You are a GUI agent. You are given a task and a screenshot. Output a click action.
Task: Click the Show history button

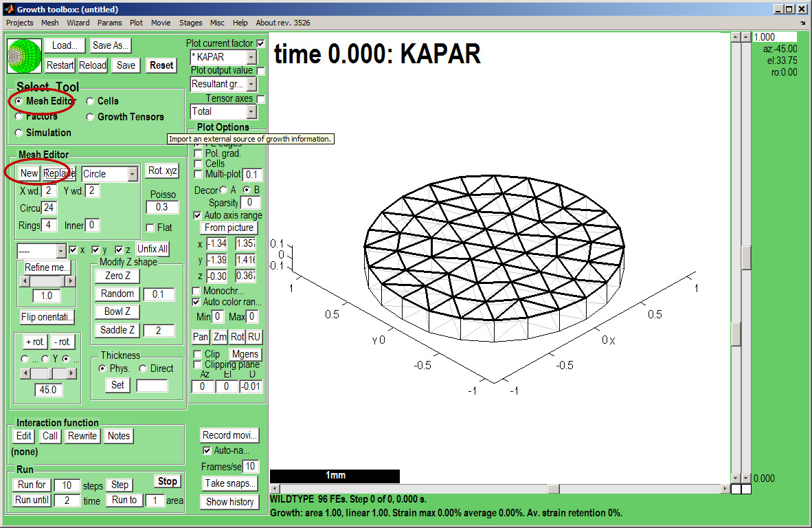pyautogui.click(x=229, y=502)
